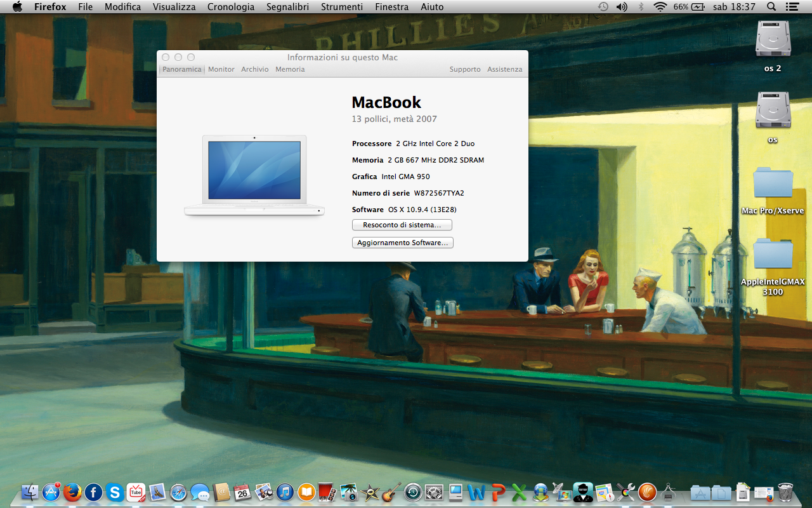Open System Preferences gear in Dock

[434, 492]
